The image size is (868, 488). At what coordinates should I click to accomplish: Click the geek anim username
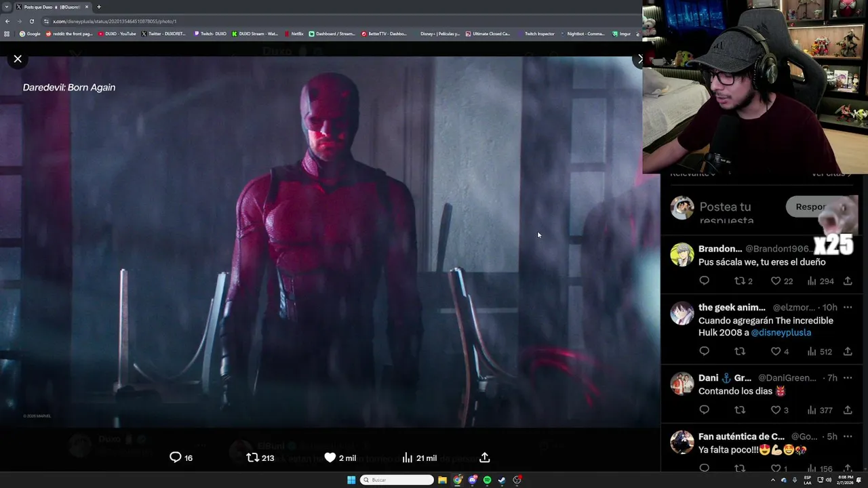pyautogui.click(x=732, y=307)
